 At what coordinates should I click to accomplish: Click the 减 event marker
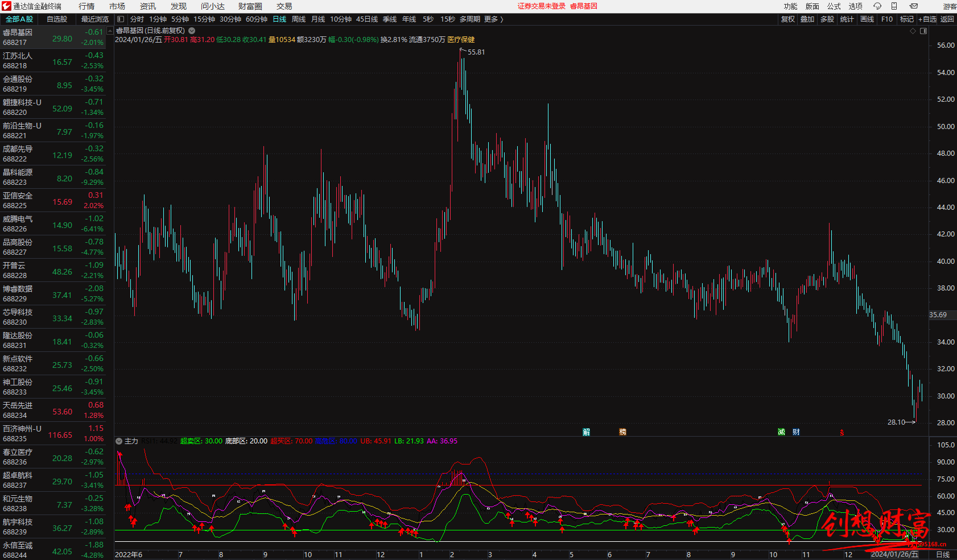click(x=781, y=432)
